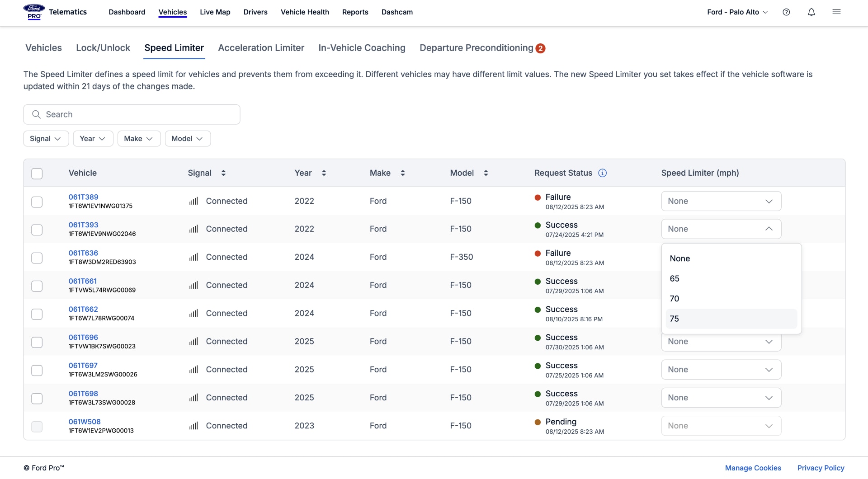868x479 pixels.
Task: Click the Manage Cookies link
Action: 753,468
